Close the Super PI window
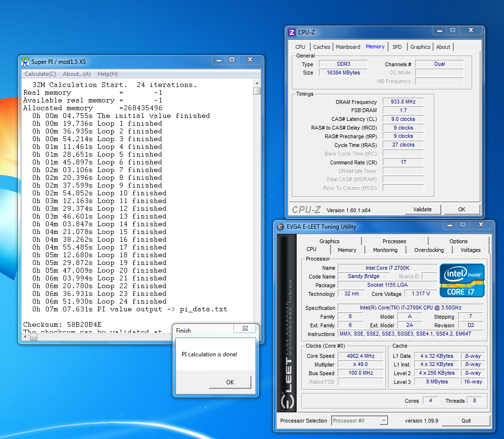This screenshot has height=439, width=504. coord(250,59)
